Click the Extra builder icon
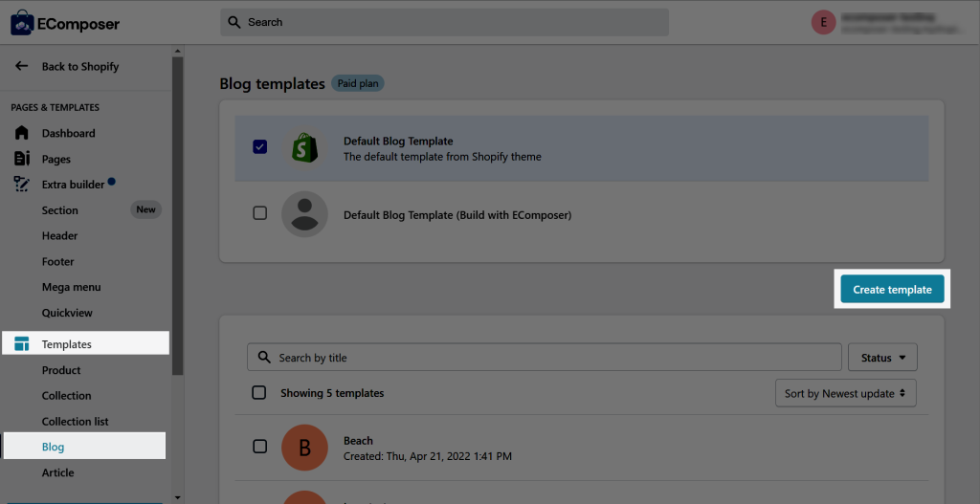Image resolution: width=980 pixels, height=504 pixels. click(22, 185)
